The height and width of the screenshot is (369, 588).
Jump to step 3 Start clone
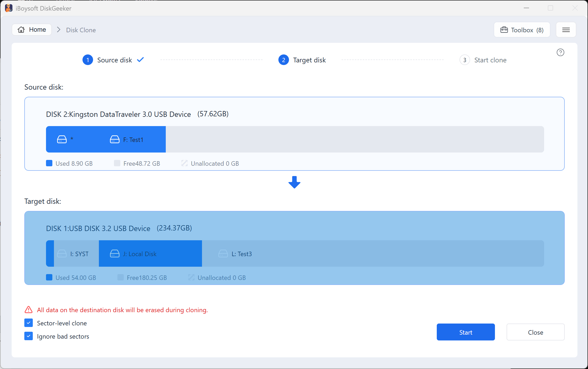pos(483,60)
